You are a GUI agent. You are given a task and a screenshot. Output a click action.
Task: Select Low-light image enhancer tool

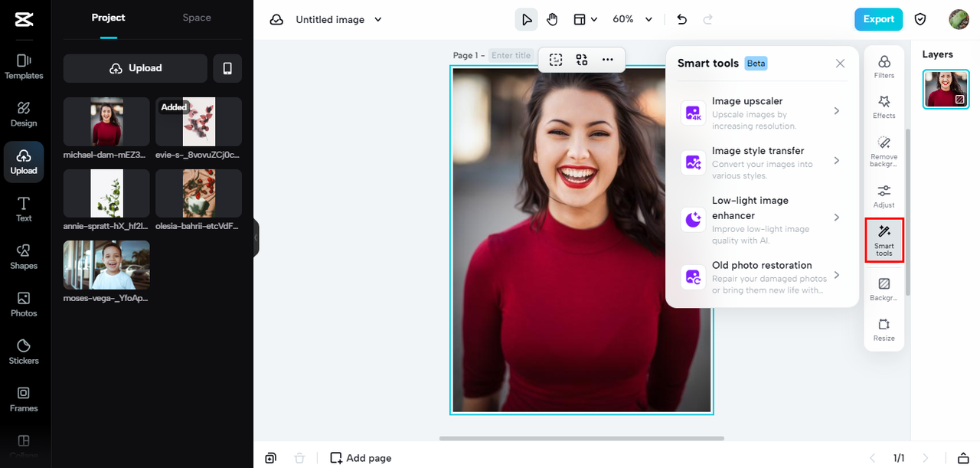coord(762,218)
